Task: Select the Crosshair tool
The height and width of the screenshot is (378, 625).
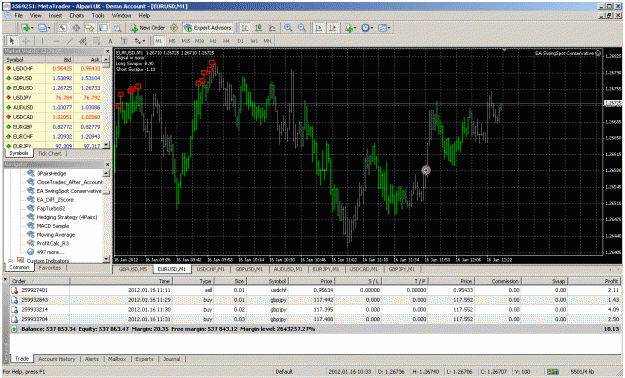Action: (26, 41)
